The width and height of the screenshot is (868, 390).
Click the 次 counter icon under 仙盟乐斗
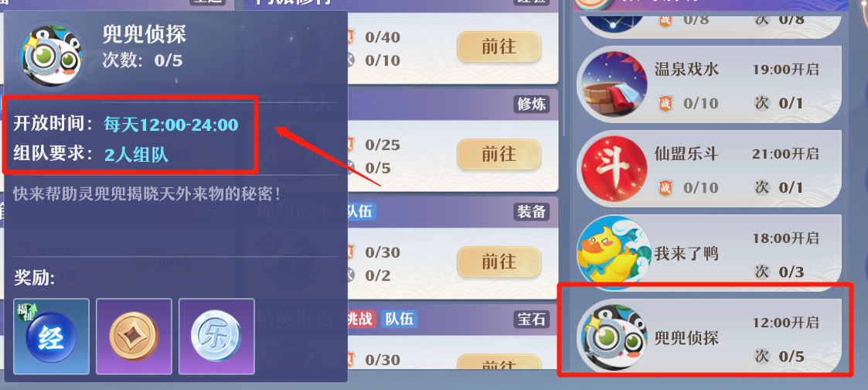tap(762, 187)
